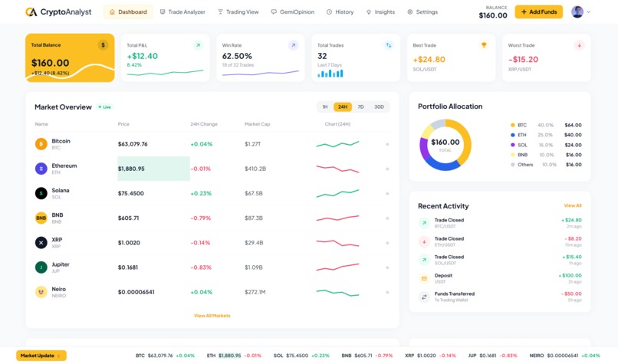The image size is (618, 364).
Task: Click the Jupiter coin icon
Action: (41, 267)
